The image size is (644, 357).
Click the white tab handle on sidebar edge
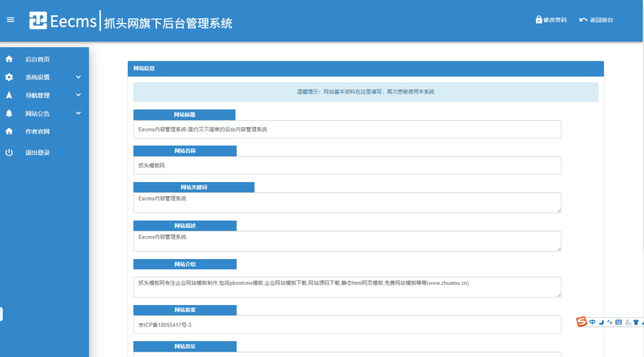(x=1, y=314)
